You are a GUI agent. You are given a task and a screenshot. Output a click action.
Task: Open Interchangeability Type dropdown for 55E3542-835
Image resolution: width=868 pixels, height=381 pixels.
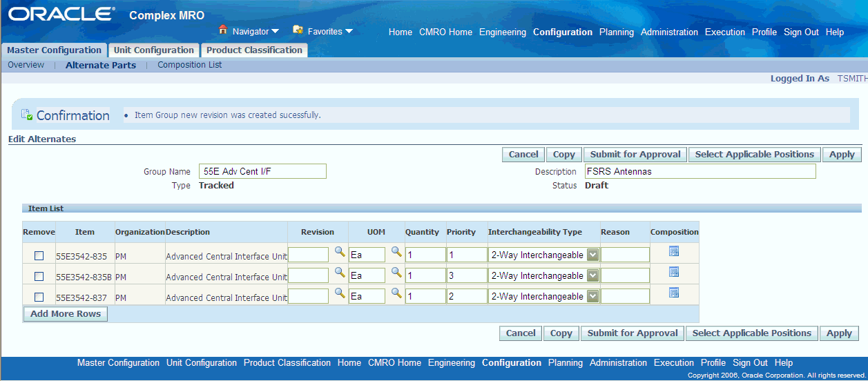tap(592, 255)
